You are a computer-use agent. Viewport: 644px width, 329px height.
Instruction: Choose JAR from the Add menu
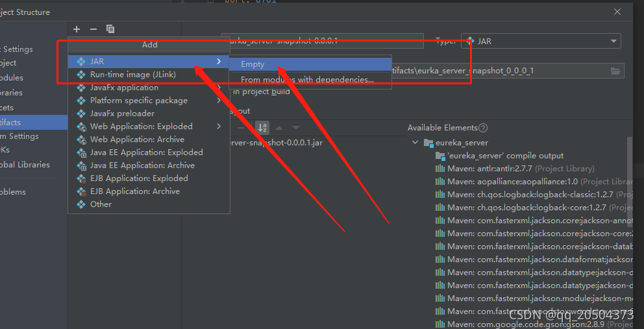(149, 62)
